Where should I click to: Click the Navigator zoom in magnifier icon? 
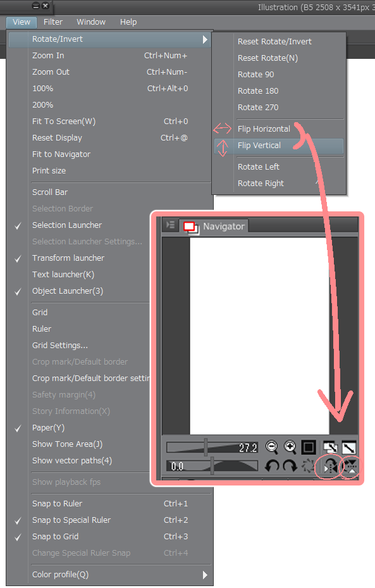click(290, 447)
